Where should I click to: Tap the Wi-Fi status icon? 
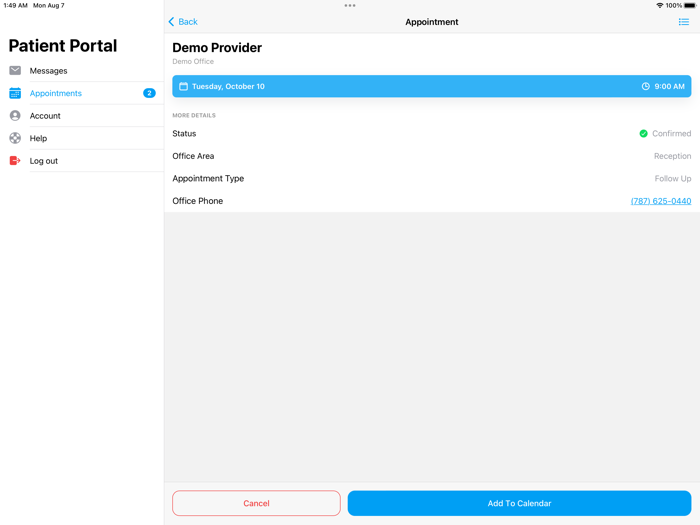[659, 5]
